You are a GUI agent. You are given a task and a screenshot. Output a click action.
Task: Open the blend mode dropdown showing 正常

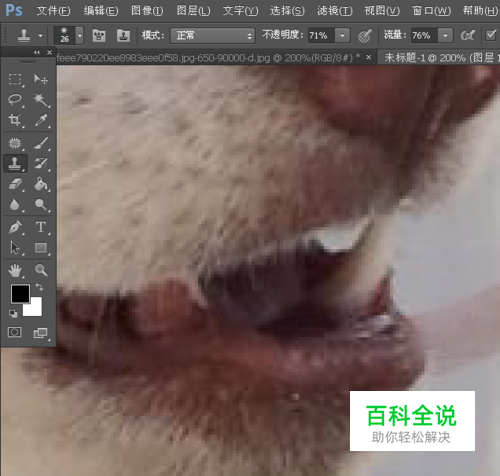click(x=213, y=35)
